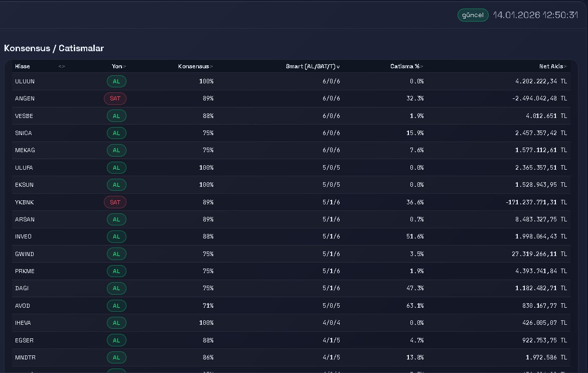The width and height of the screenshot is (588, 373).
Task: Click the SAT badge in YKBNK row
Action: [115, 202]
